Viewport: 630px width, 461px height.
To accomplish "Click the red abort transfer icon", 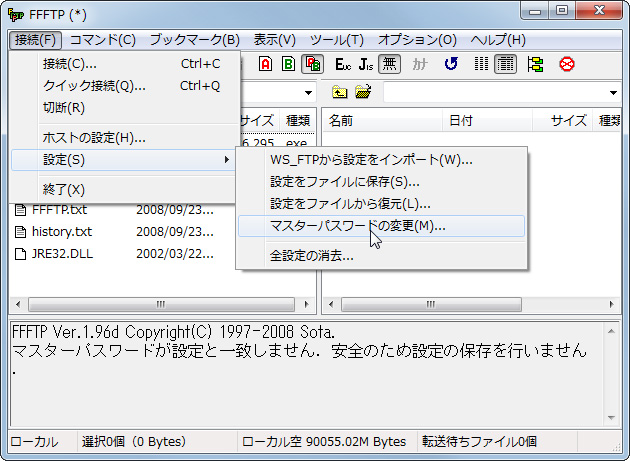I will (x=567, y=64).
